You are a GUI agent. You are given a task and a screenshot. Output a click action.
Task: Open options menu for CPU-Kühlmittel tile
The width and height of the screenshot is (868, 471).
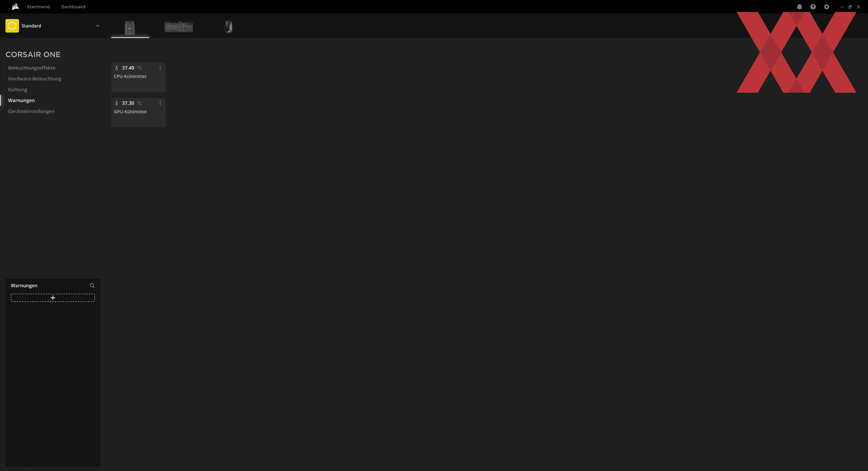point(160,68)
